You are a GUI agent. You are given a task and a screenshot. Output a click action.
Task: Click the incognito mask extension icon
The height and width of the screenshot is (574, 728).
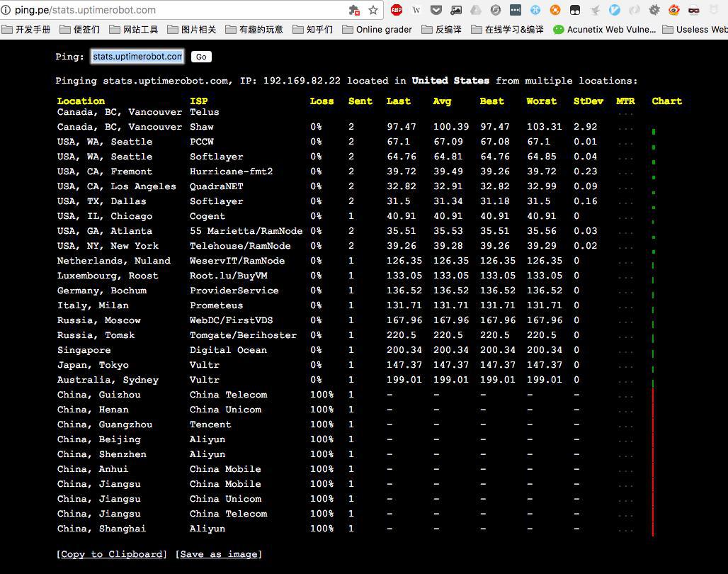693,10
